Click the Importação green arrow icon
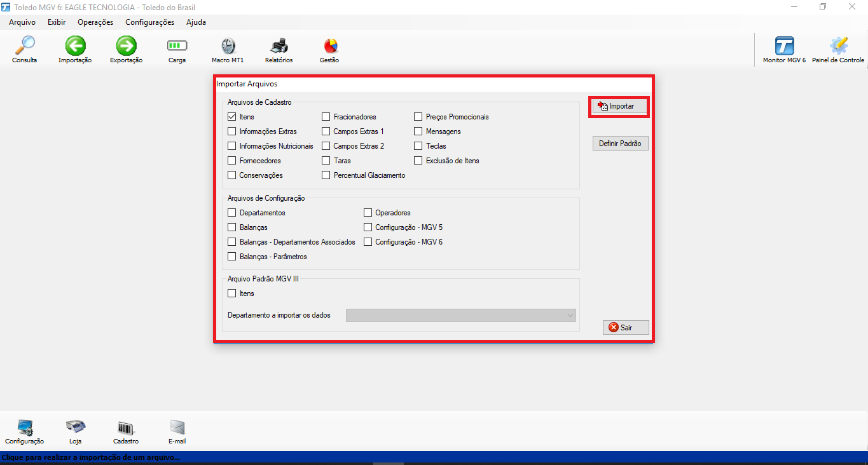 pos(75,46)
